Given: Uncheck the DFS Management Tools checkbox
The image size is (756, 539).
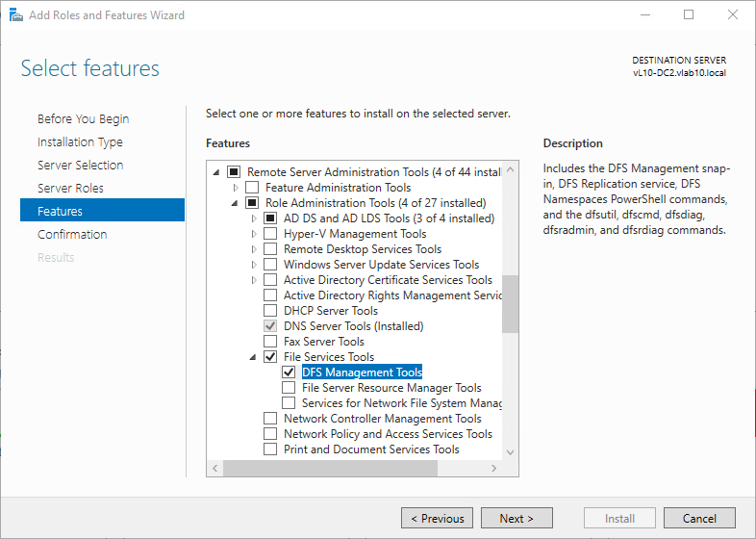Looking at the screenshot, I should click(289, 372).
